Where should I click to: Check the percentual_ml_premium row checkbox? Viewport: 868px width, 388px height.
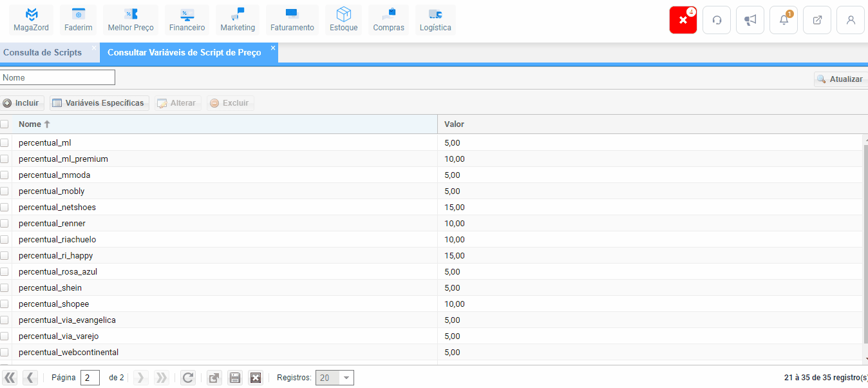pos(5,159)
